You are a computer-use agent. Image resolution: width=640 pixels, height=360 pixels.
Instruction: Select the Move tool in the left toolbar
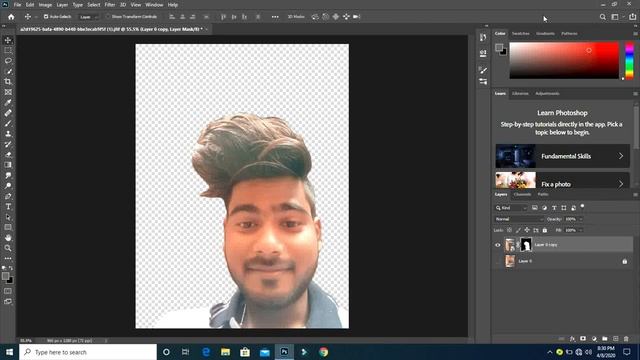point(8,40)
